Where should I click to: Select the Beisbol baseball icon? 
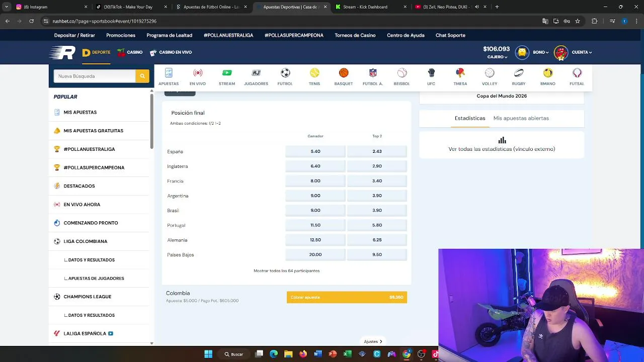click(402, 73)
